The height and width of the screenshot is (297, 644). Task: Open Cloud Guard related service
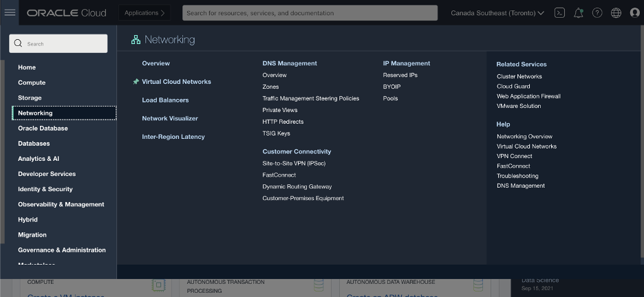(x=513, y=86)
